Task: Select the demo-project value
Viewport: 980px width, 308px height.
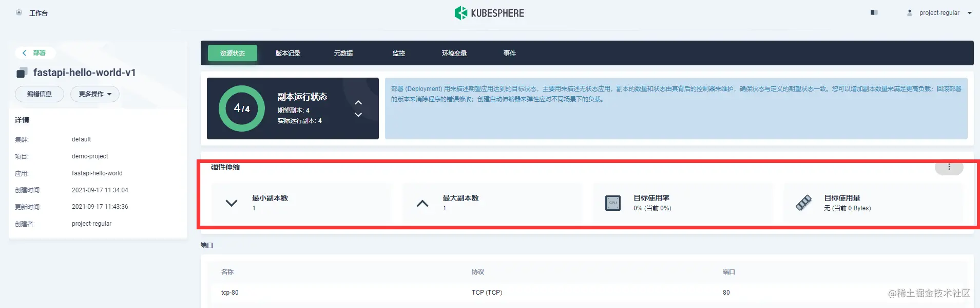Action: [90, 156]
